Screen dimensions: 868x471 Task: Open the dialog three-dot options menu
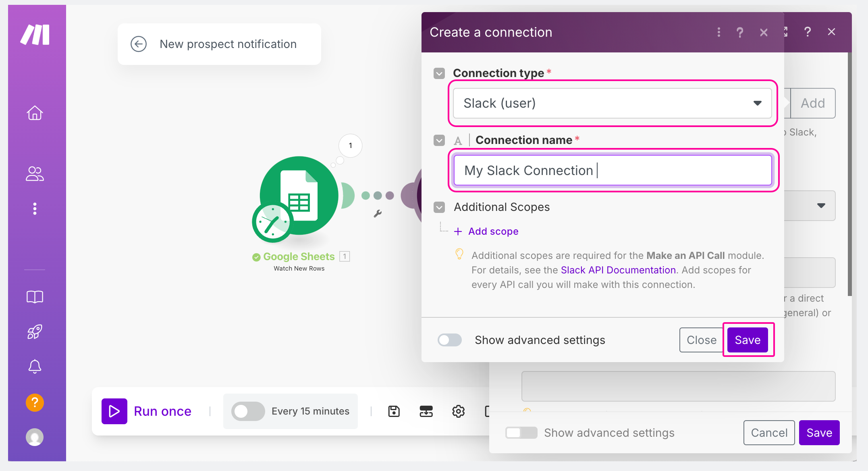pyautogui.click(x=718, y=32)
